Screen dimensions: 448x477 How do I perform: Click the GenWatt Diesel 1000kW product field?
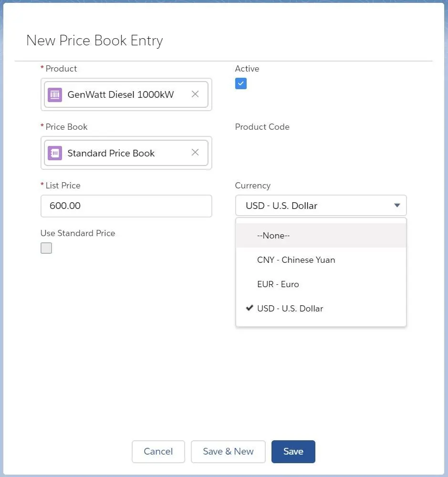pos(126,94)
